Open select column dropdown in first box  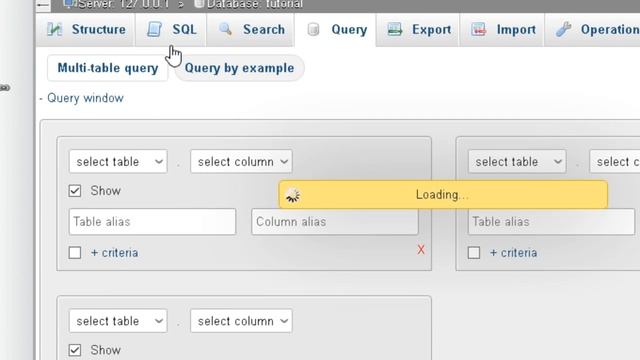click(241, 162)
